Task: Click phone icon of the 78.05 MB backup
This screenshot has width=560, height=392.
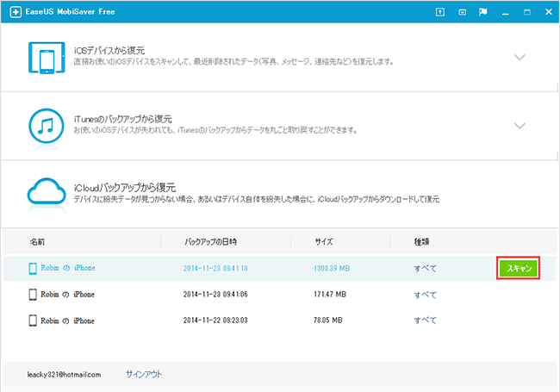Action: coord(33,320)
